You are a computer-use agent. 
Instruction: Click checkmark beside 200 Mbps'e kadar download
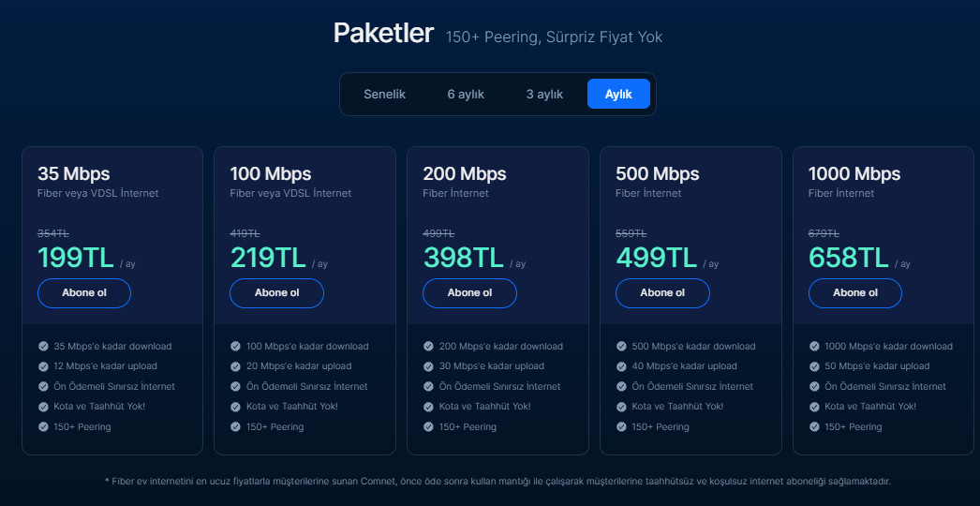[x=428, y=346]
